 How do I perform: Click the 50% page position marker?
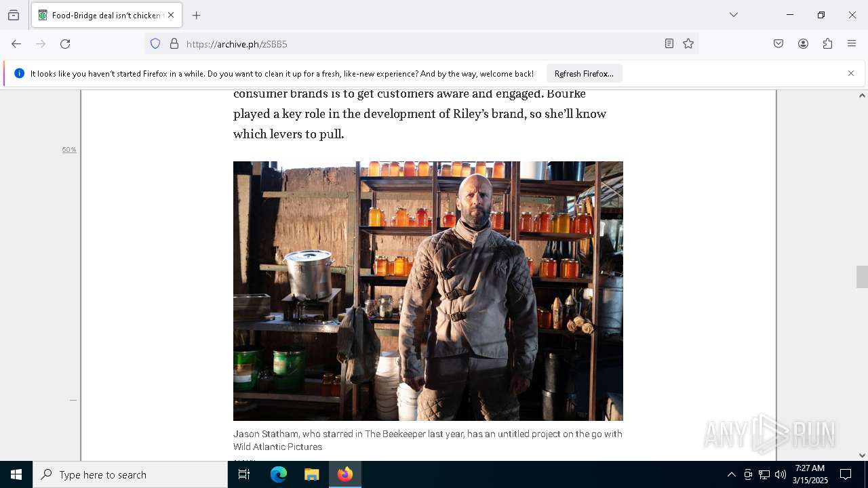tap(69, 150)
